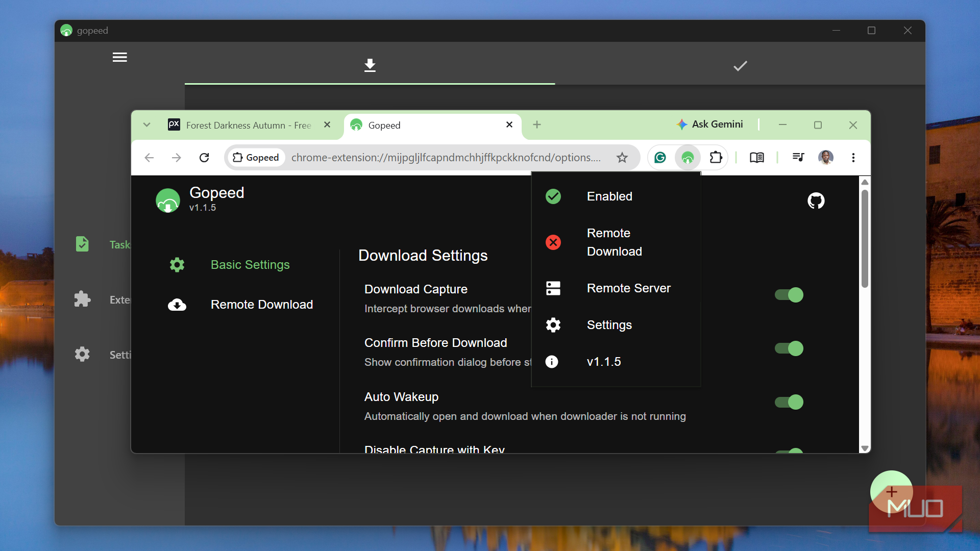This screenshot has height=551, width=980.
Task: Toggle Confirm Before Download switch
Action: pyautogui.click(x=789, y=348)
